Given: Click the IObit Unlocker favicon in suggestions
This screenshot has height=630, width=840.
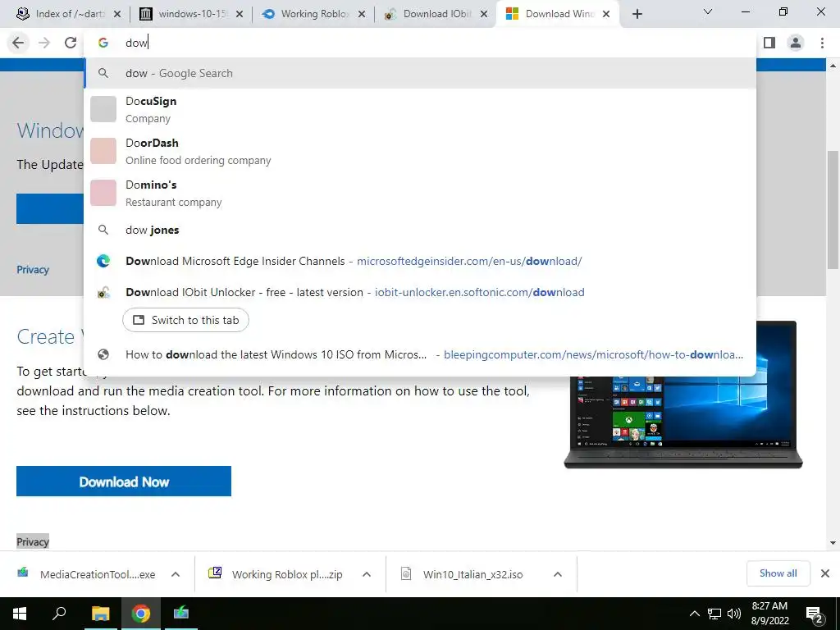Looking at the screenshot, I should [x=103, y=292].
